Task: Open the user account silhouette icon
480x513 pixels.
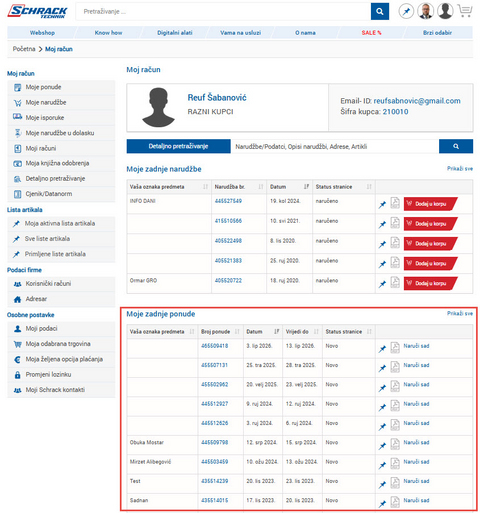Action: click(445, 11)
